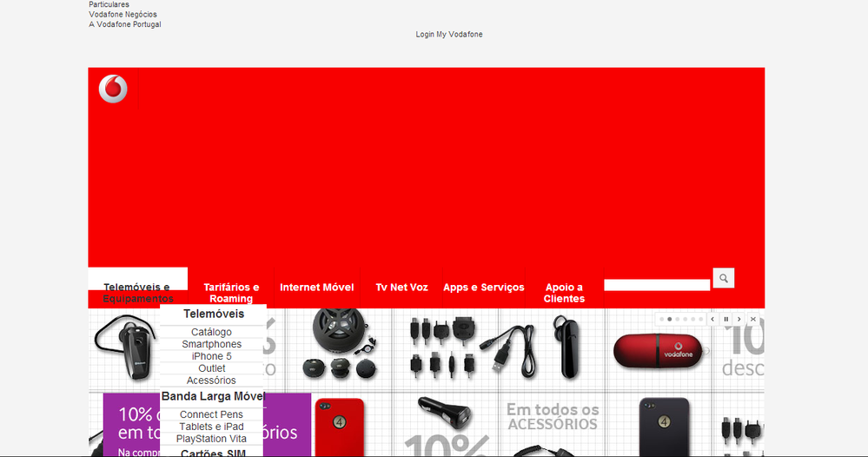Select the fourth carousel dot
Image resolution: width=868 pixels, height=457 pixels.
click(685, 319)
